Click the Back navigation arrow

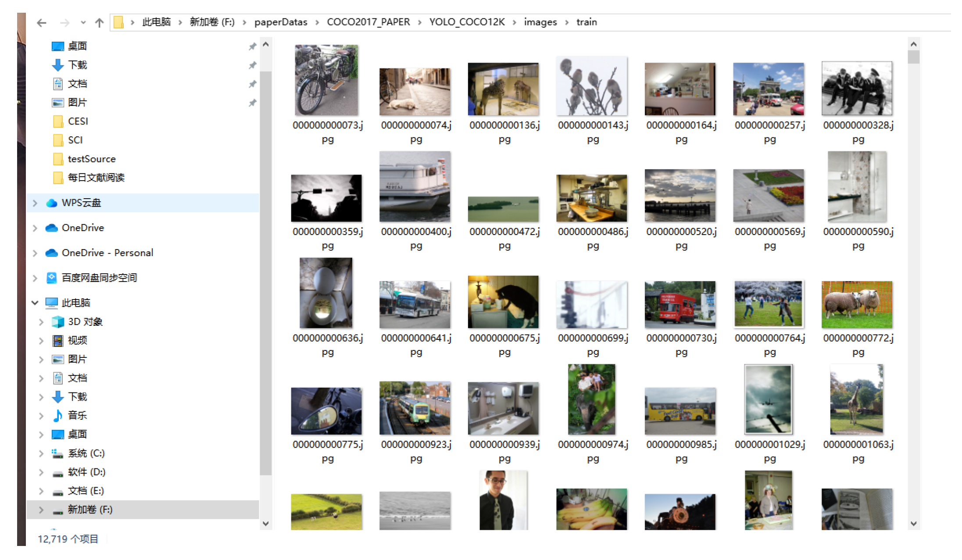(42, 22)
